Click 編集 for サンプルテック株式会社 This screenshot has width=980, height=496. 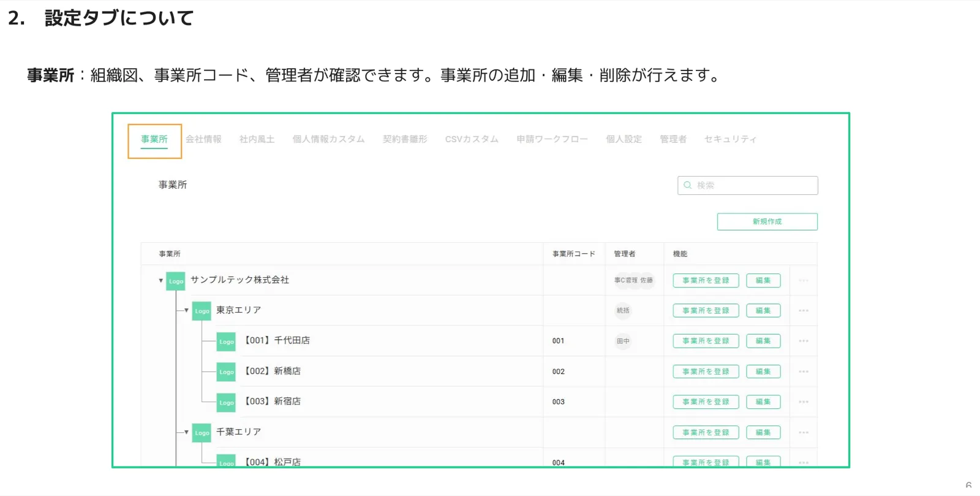[x=763, y=280]
